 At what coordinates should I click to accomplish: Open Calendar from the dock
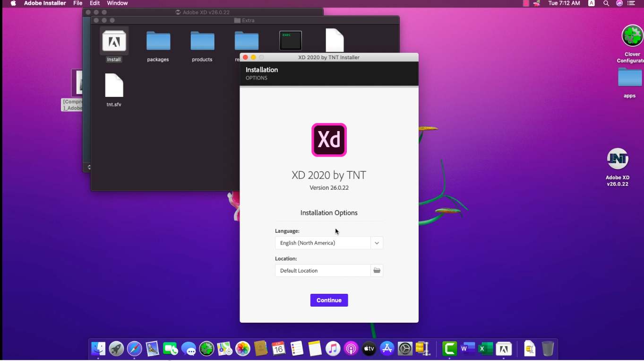coord(278,349)
